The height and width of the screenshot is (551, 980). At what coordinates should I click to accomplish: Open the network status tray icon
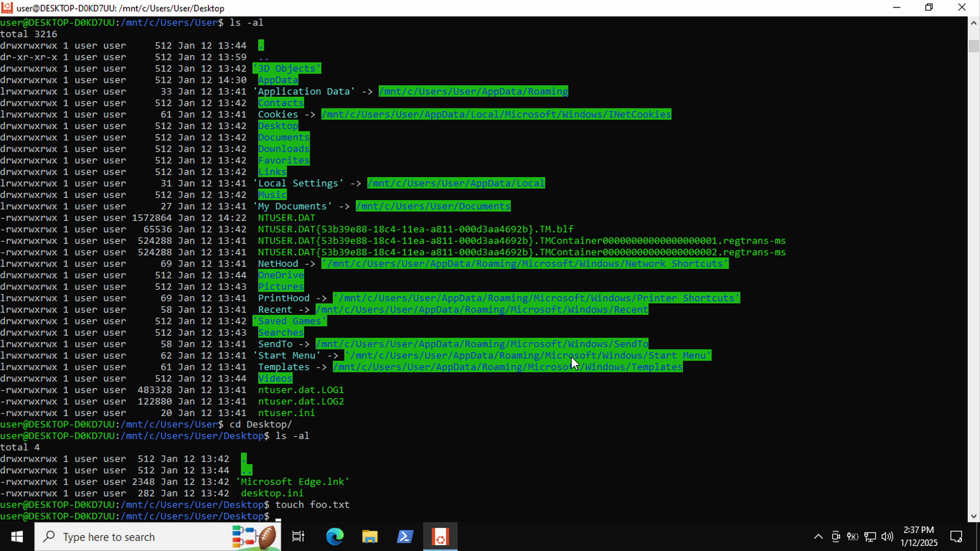tap(870, 537)
